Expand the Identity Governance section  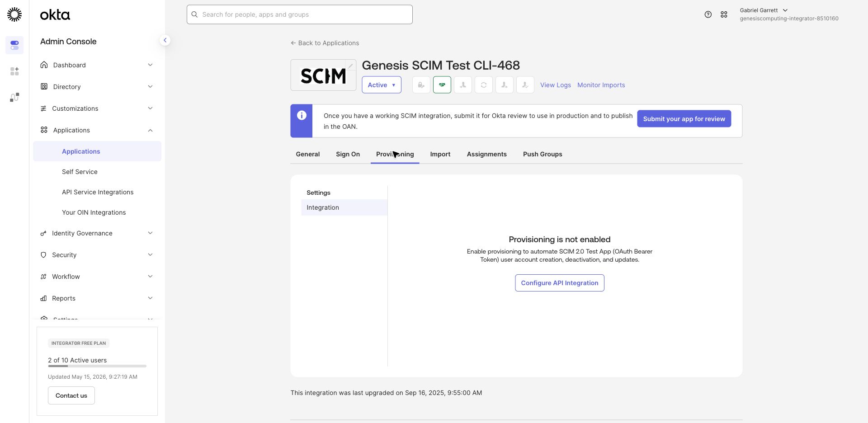[97, 233]
